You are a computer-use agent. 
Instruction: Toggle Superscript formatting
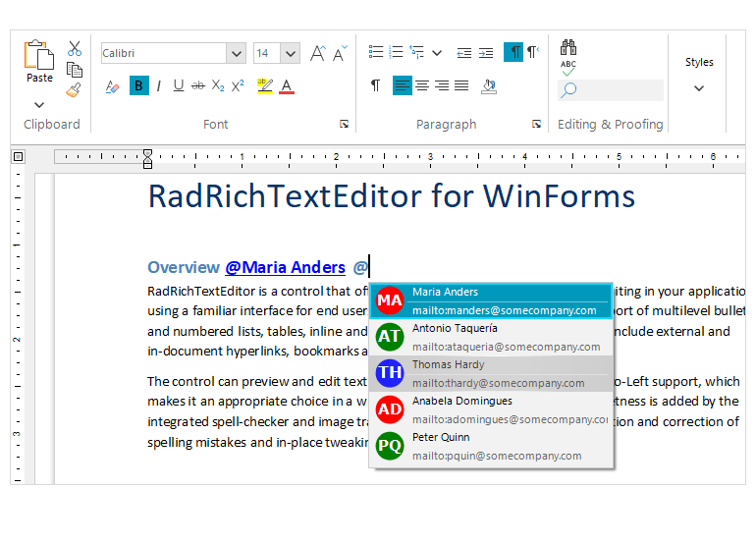pyautogui.click(x=238, y=85)
